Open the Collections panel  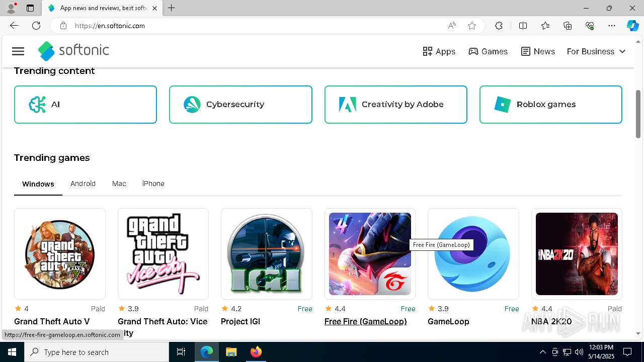coord(568,26)
